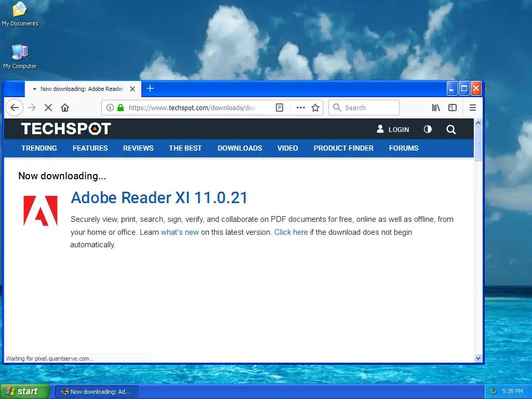Close the Firefox window
The image size is (532, 399).
tap(476, 88)
